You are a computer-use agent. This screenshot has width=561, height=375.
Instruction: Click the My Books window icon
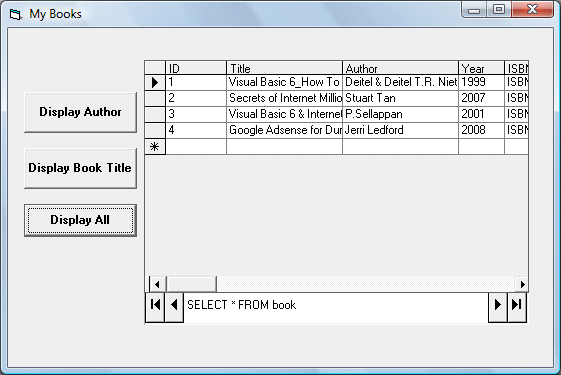16,15
